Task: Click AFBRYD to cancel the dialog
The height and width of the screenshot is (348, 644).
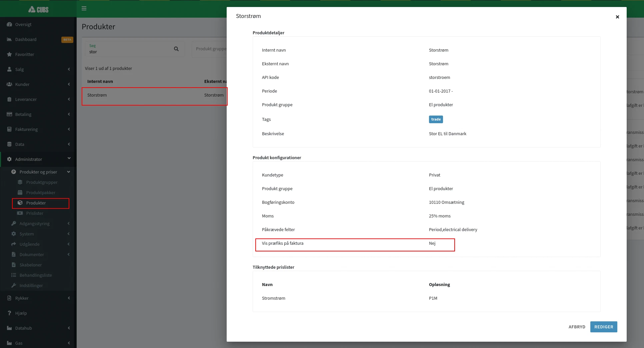Action: tap(577, 327)
